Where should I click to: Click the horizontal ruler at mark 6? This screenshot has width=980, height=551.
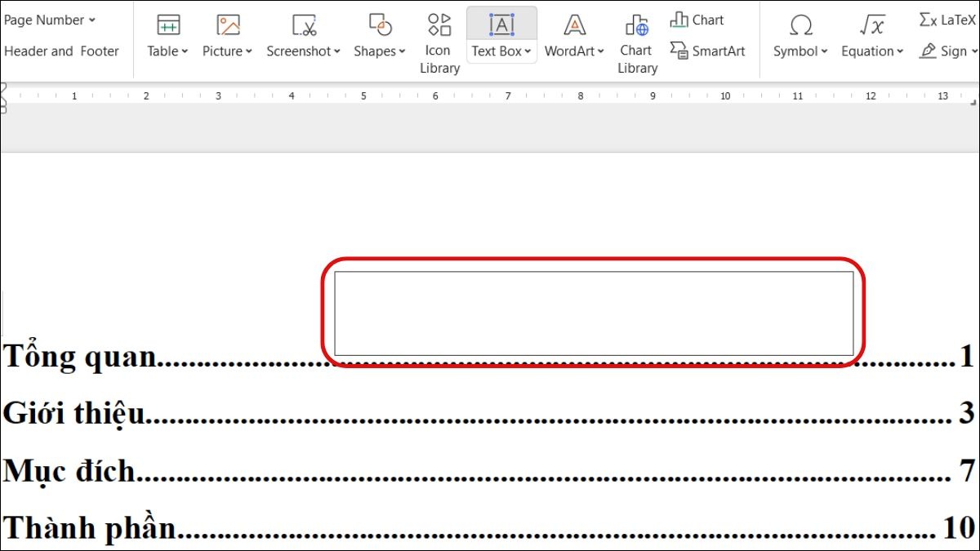click(x=435, y=96)
